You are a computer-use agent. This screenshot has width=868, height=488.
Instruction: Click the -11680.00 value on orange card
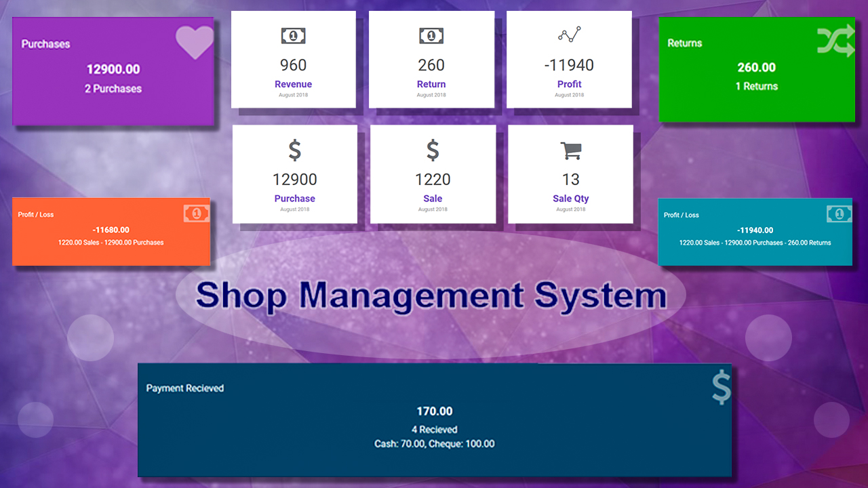pyautogui.click(x=111, y=230)
